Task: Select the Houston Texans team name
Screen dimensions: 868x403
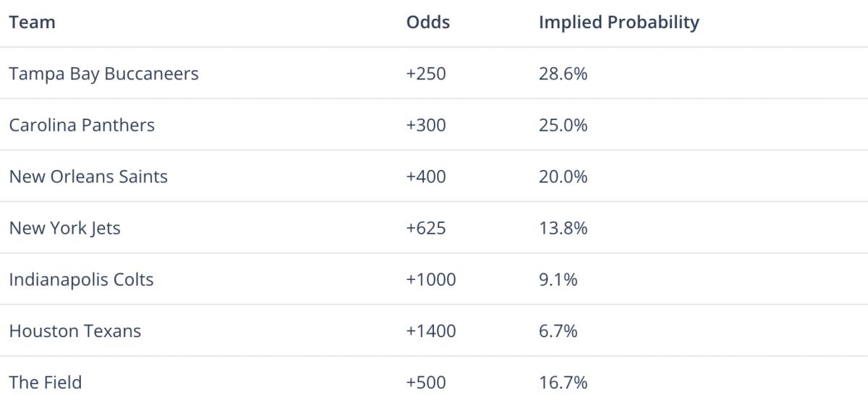Action: click(x=75, y=331)
